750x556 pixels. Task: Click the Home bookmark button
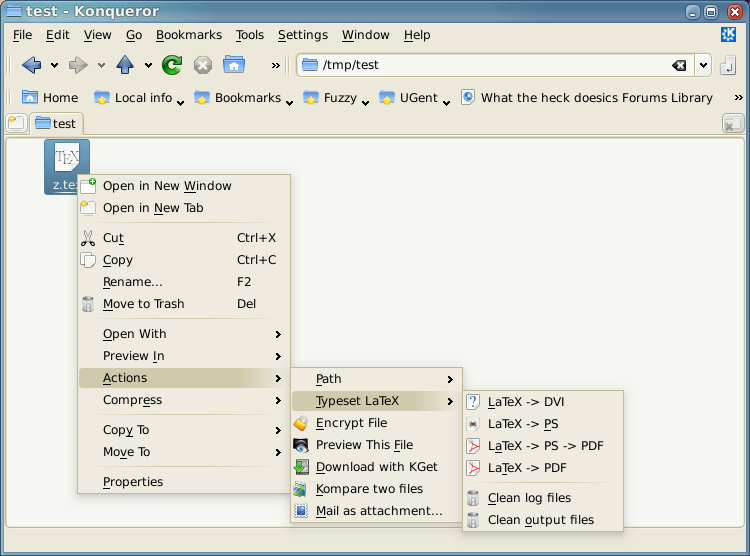[x=50, y=98]
